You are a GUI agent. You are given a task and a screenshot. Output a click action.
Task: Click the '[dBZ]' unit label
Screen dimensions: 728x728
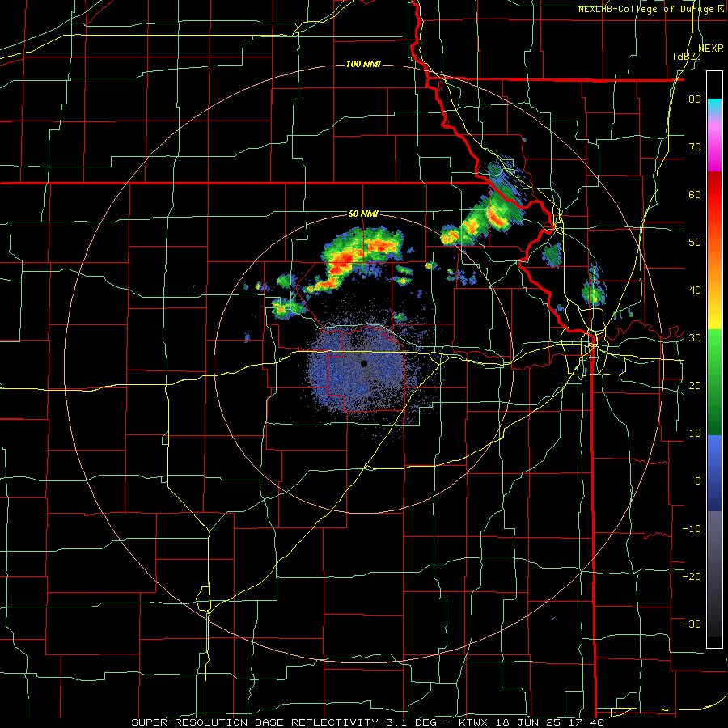click(687, 57)
